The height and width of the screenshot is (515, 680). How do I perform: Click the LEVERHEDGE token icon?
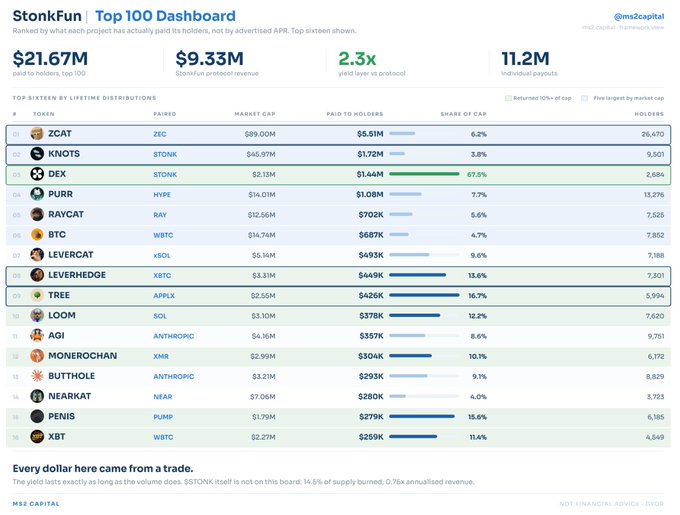pyautogui.click(x=37, y=275)
